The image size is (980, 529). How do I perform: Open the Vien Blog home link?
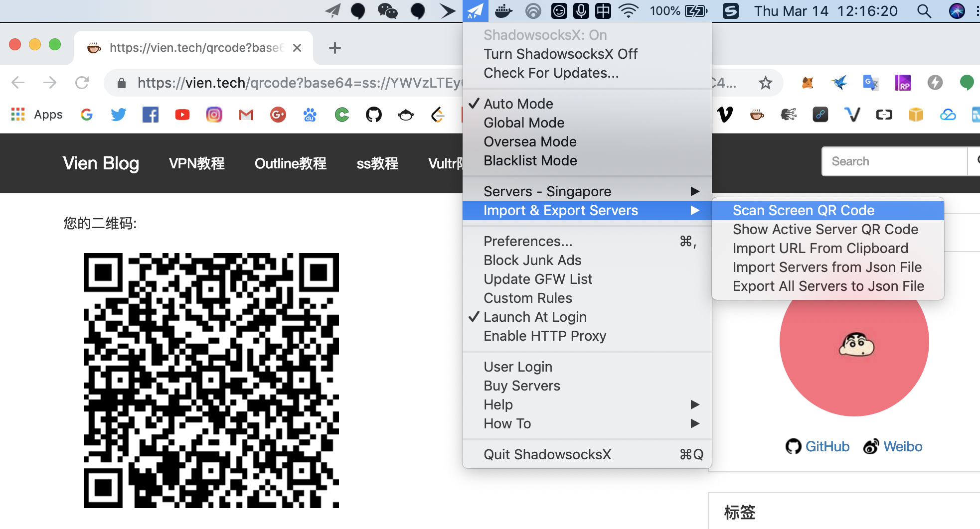tap(101, 163)
